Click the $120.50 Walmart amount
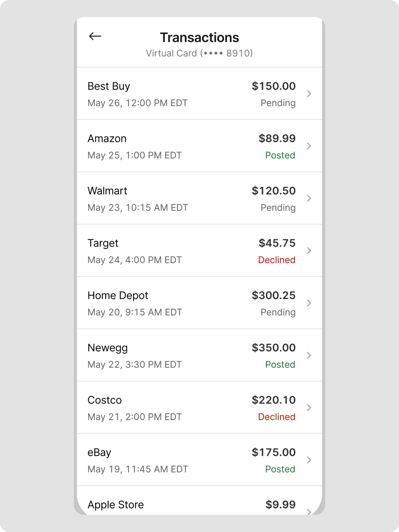 click(x=274, y=191)
